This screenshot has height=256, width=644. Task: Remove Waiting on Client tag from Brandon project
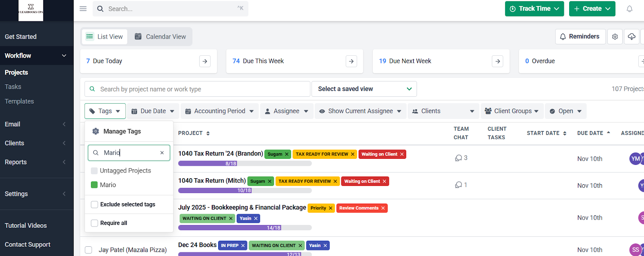tap(402, 154)
